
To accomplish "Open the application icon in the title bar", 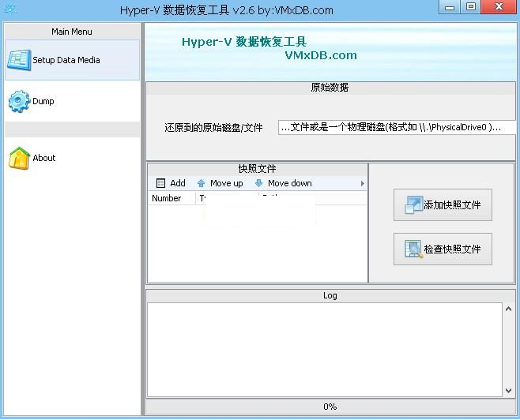I will coord(10,9).
